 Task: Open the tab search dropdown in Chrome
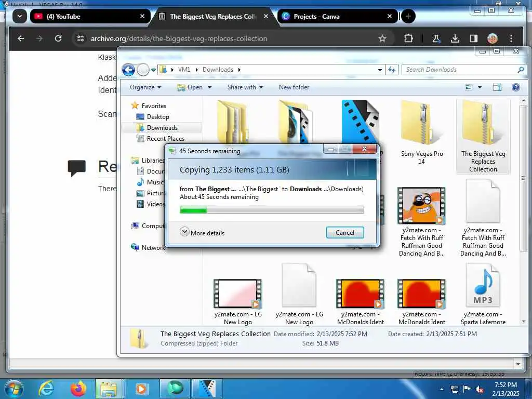(20, 16)
